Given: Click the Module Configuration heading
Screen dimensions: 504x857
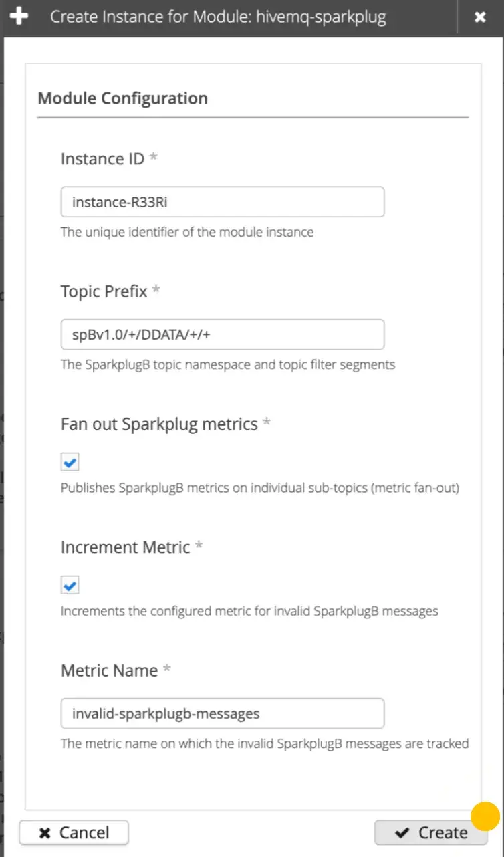Looking at the screenshot, I should pos(123,98).
